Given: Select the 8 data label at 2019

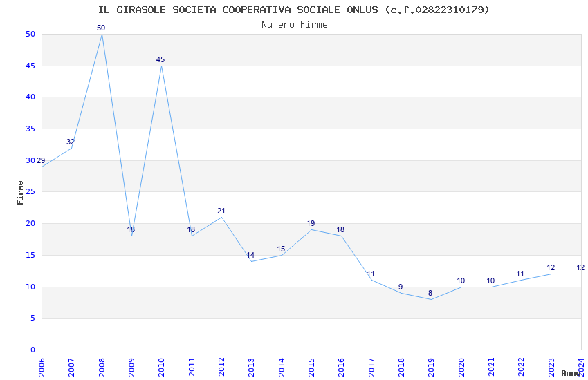Looking at the screenshot, I should click(x=430, y=293).
